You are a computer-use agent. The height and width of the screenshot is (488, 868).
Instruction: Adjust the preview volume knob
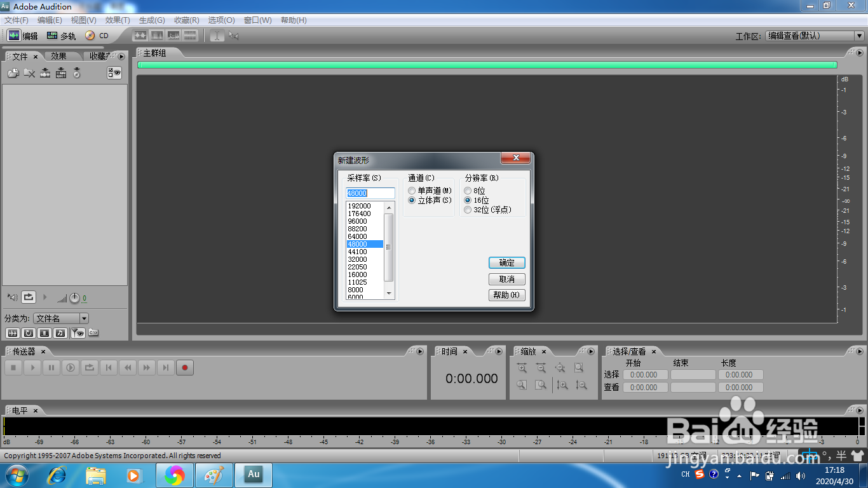pos(74,297)
